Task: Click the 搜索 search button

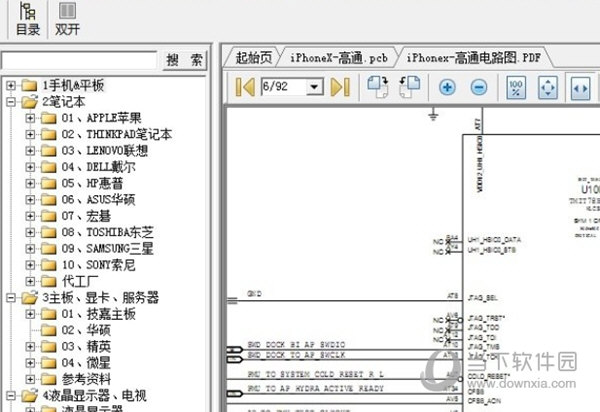Action: click(x=185, y=61)
